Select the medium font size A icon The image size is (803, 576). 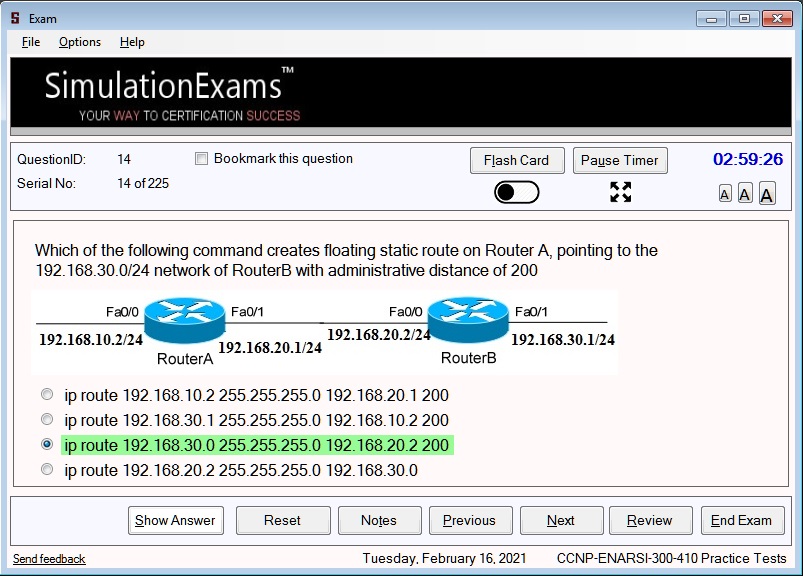pos(745,194)
